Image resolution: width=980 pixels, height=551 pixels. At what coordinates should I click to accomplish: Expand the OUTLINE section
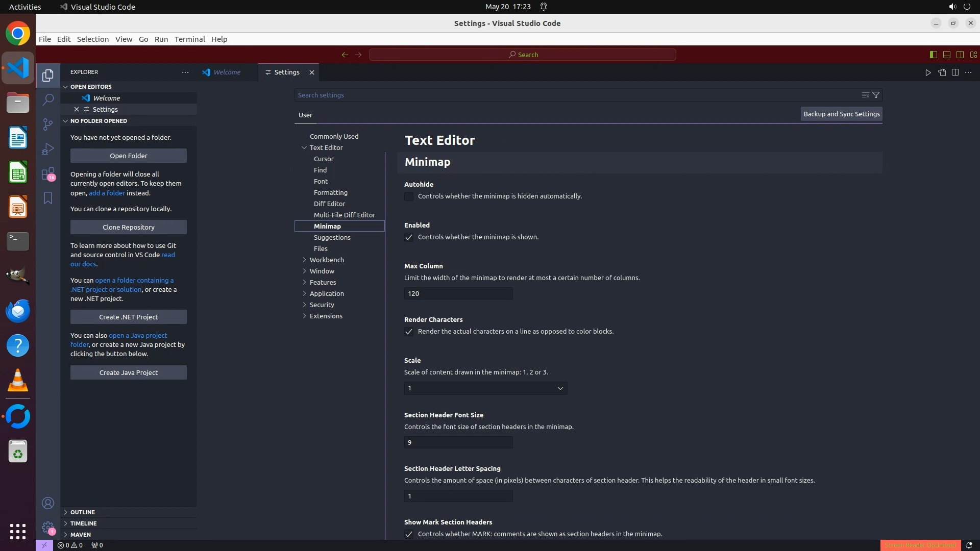tap(82, 512)
